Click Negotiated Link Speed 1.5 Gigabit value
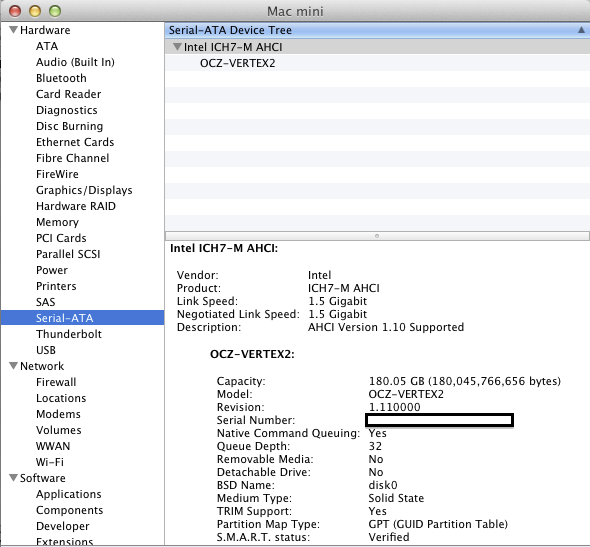The width and height of the screenshot is (590, 547). click(x=338, y=314)
